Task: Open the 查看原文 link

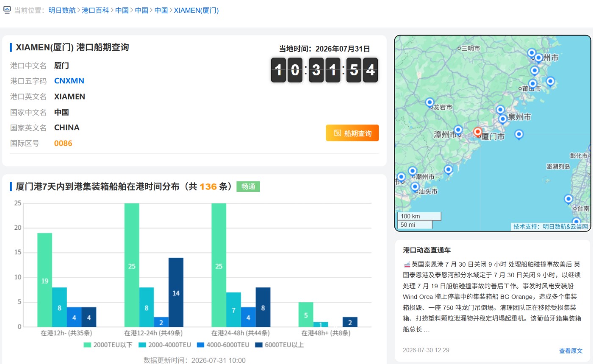Action: [571, 350]
